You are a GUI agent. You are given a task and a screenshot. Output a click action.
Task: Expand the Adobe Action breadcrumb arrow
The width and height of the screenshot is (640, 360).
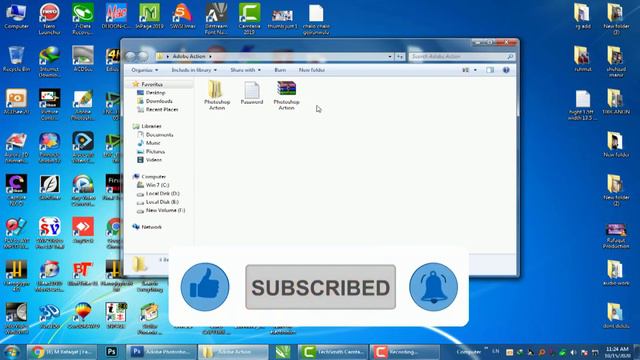(x=210, y=57)
